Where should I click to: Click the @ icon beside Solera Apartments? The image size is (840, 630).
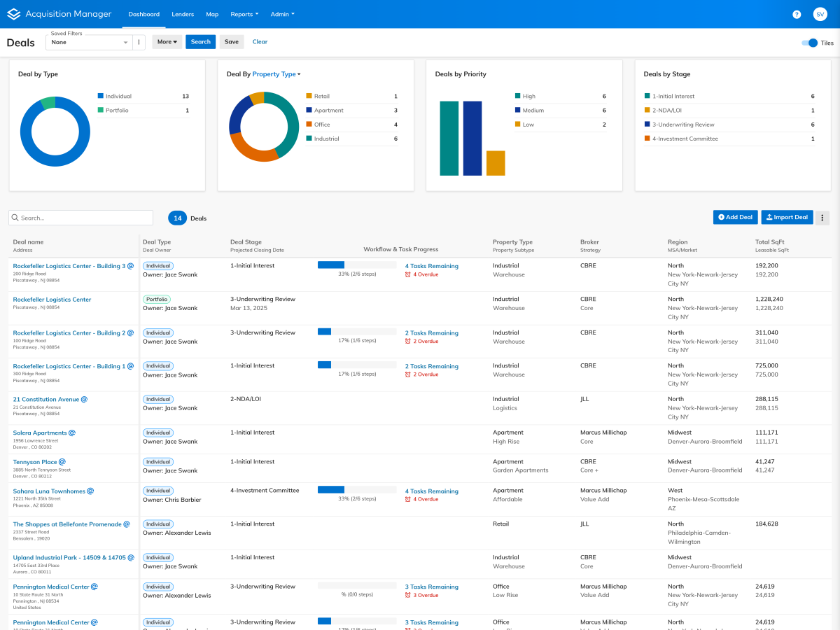(x=72, y=433)
